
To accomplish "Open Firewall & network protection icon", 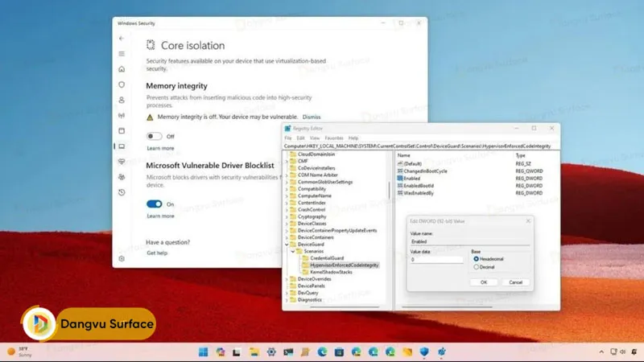I will tap(122, 115).
